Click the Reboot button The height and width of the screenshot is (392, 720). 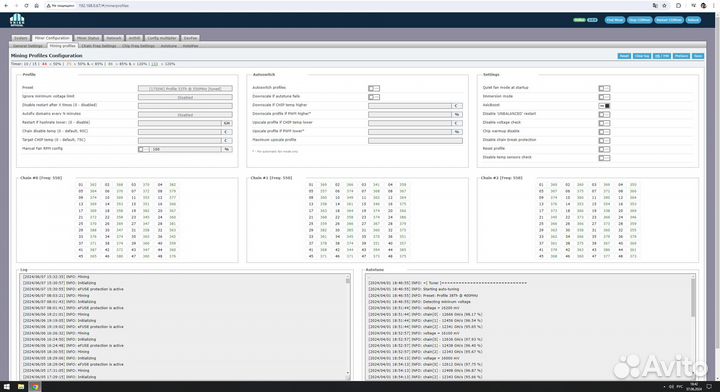point(693,20)
